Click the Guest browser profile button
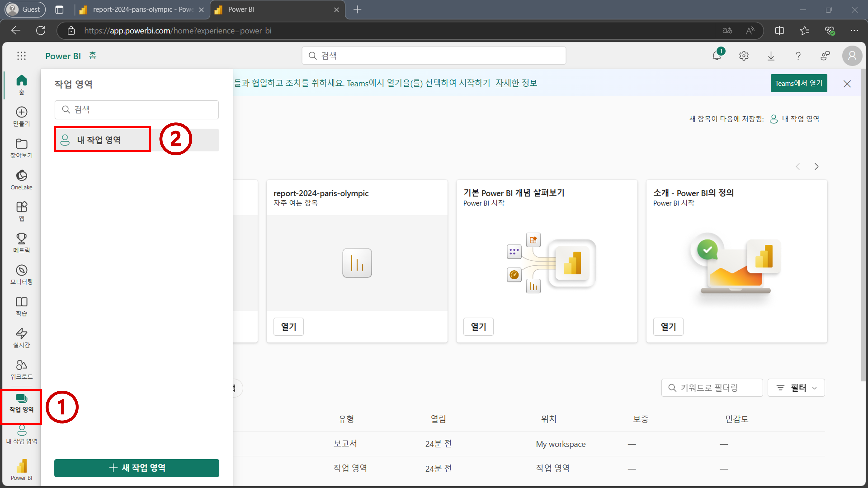868x488 pixels. 25,9
